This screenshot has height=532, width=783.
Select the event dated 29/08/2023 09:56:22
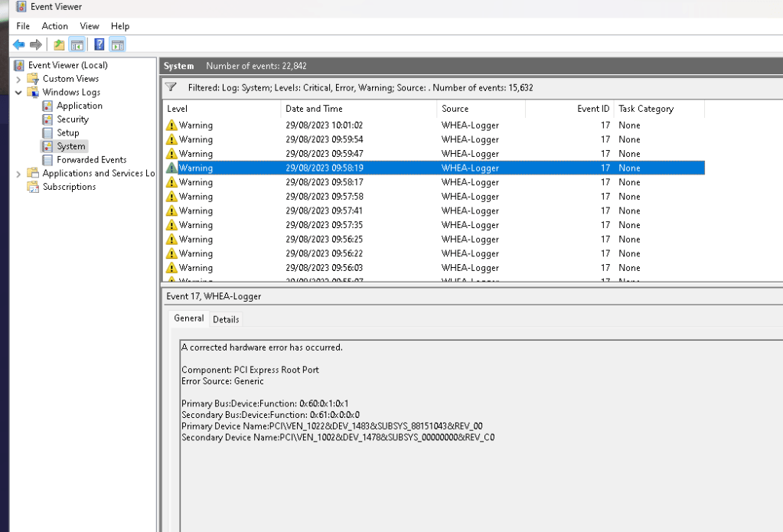coord(434,254)
